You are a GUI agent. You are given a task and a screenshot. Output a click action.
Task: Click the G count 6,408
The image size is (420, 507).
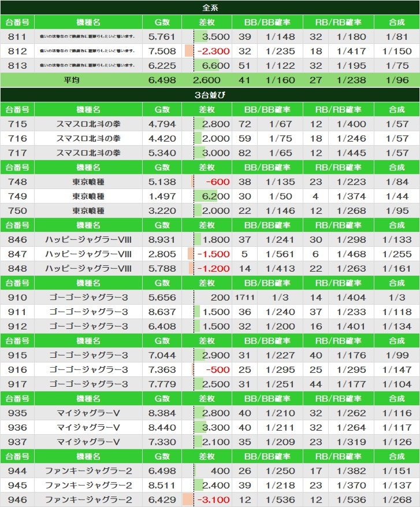(162, 327)
